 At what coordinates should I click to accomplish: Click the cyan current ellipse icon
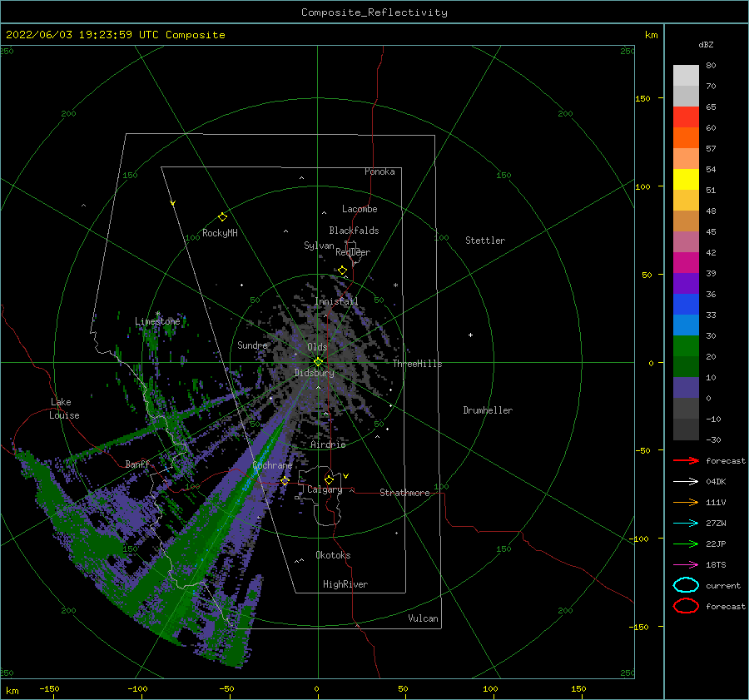686,585
